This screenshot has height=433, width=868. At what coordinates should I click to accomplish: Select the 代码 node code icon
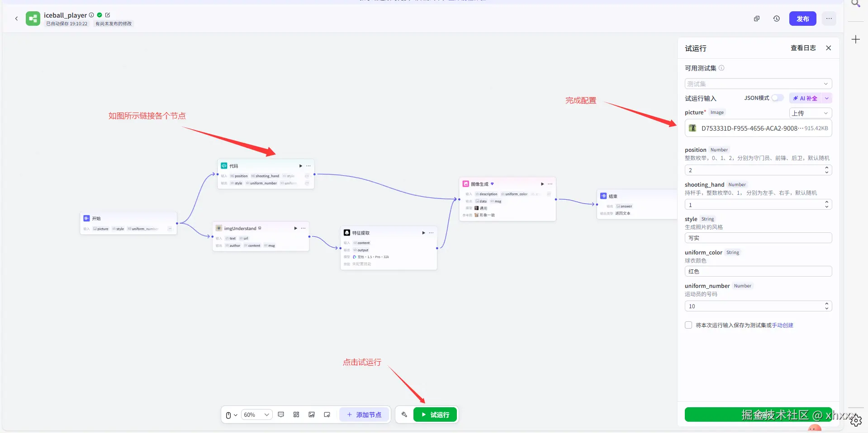(x=224, y=166)
